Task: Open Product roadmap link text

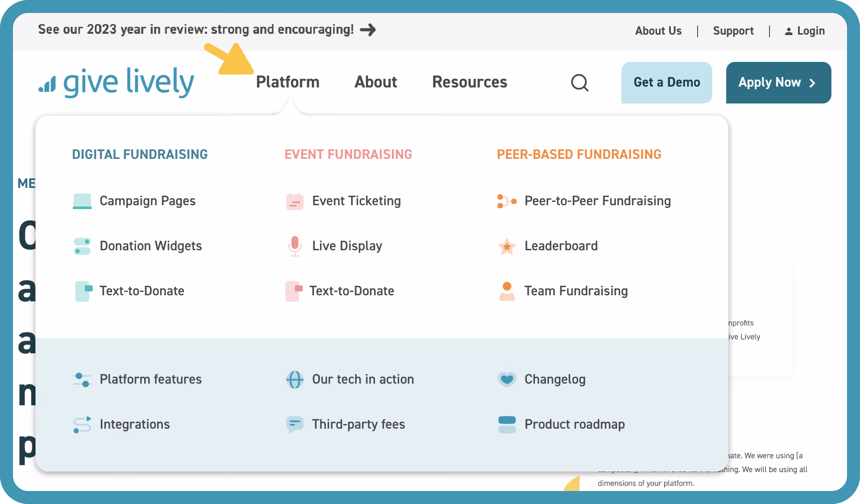Action: pos(575,425)
